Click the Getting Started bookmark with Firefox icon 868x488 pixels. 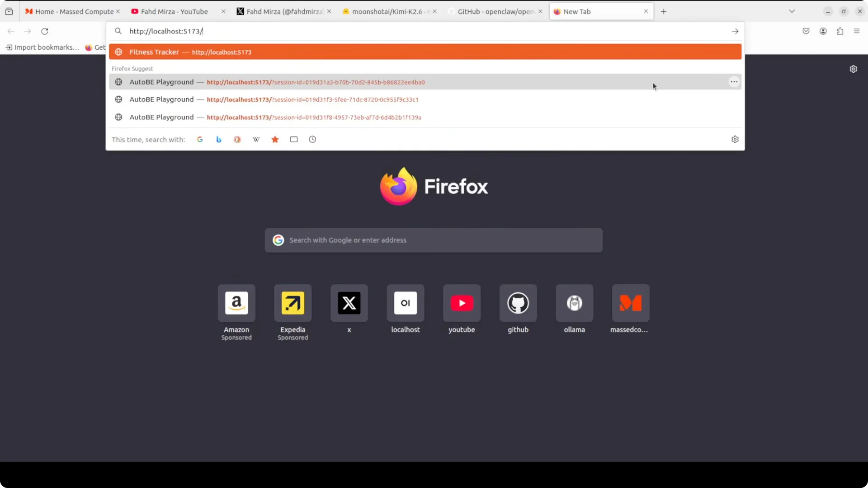(95, 47)
